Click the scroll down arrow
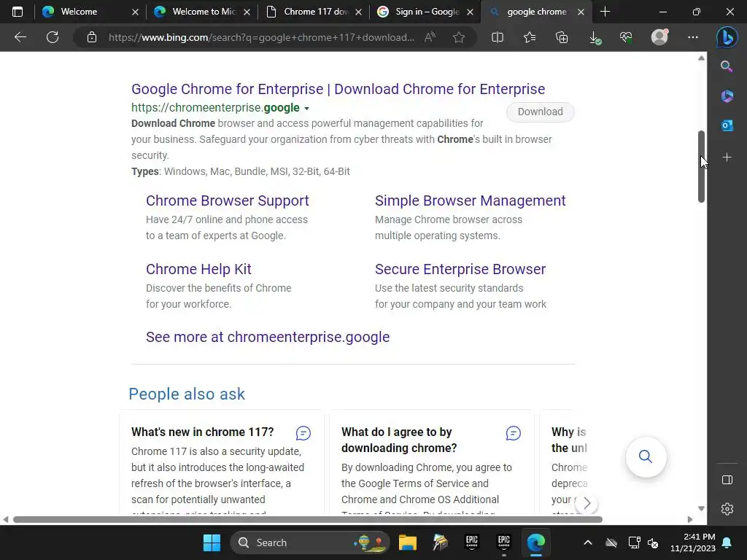Viewport: 747px width, 560px height. coord(701,508)
